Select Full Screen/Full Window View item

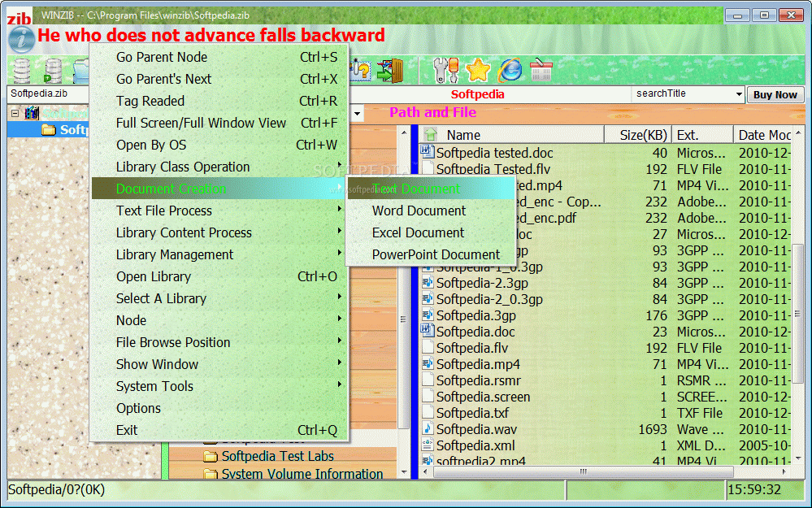coord(219,124)
